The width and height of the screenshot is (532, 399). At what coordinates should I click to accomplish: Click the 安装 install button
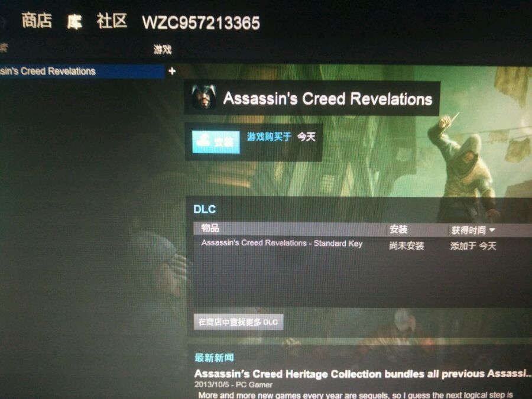coord(216,142)
